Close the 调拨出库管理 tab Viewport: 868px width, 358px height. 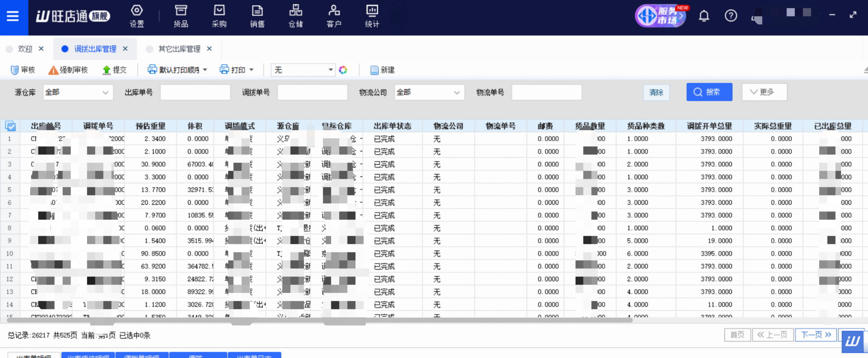(125, 49)
